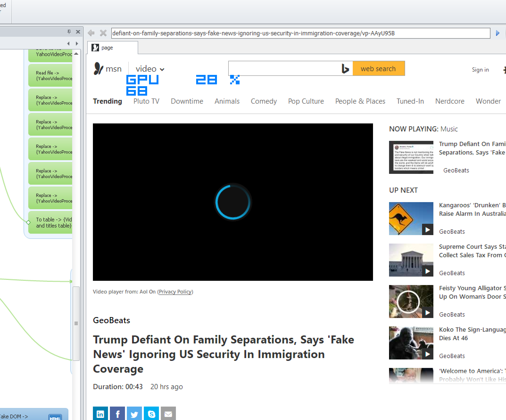Click the stop loading X button

103,33
